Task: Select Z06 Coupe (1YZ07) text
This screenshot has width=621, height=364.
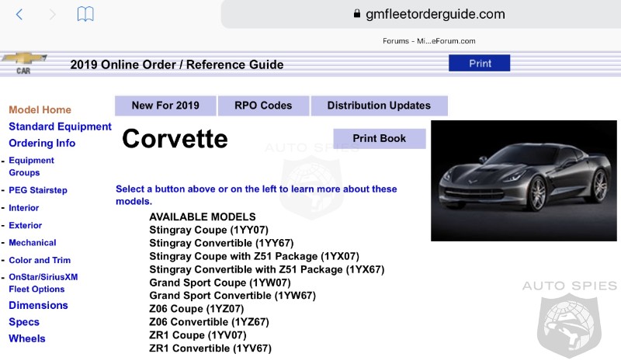Action: point(196,309)
